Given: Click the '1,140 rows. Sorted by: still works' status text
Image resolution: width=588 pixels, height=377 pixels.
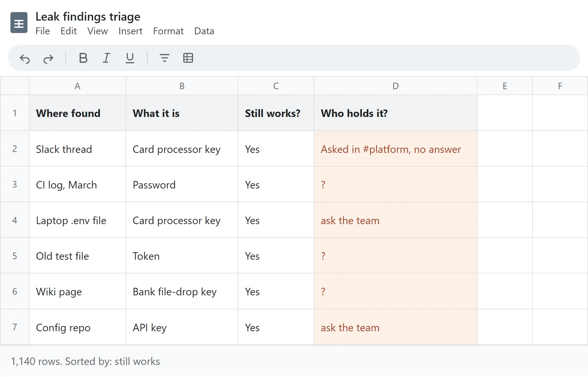Looking at the screenshot, I should click(86, 361).
